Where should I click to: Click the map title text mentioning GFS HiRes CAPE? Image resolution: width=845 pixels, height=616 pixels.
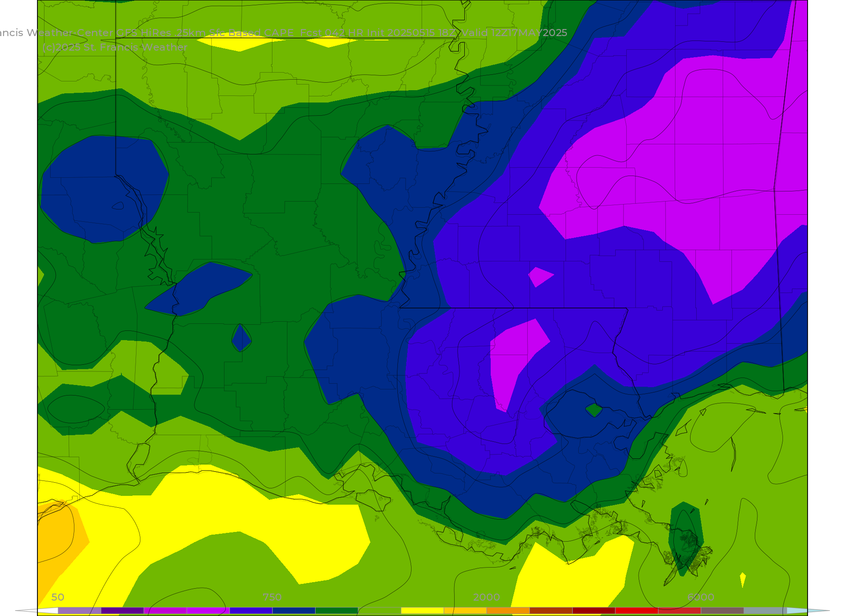(x=283, y=33)
